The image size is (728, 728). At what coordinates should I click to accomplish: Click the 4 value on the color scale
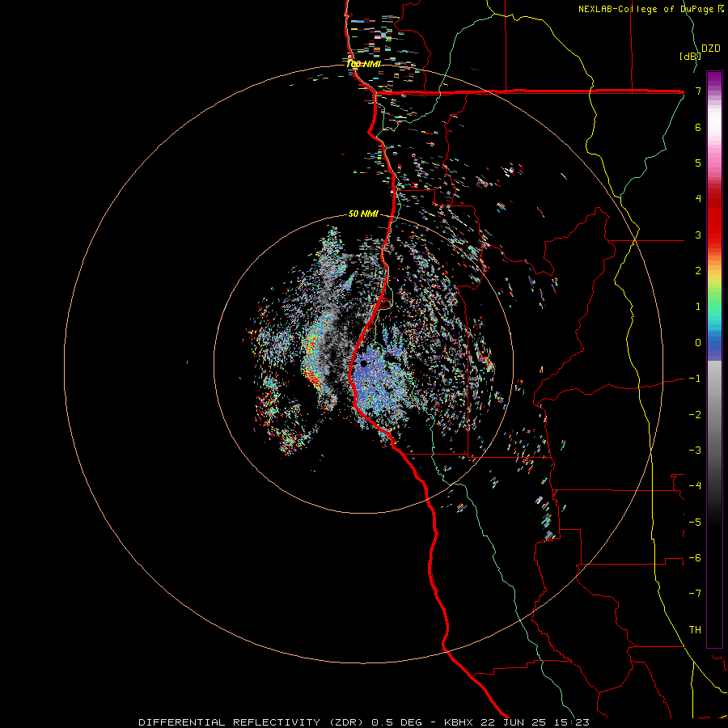pos(698,199)
